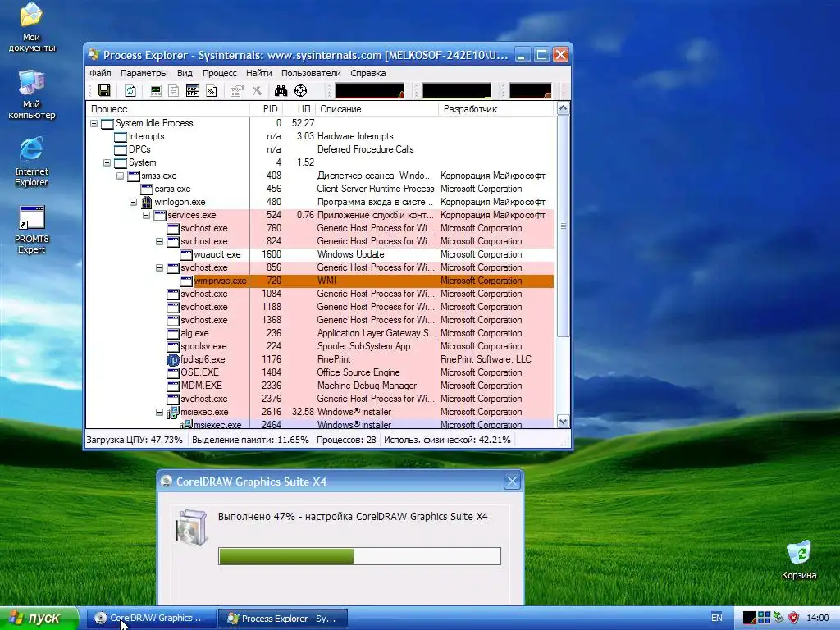Collapse the winlogon.exe tree node
Viewport: 840px width, 630px height.
pyautogui.click(x=133, y=202)
